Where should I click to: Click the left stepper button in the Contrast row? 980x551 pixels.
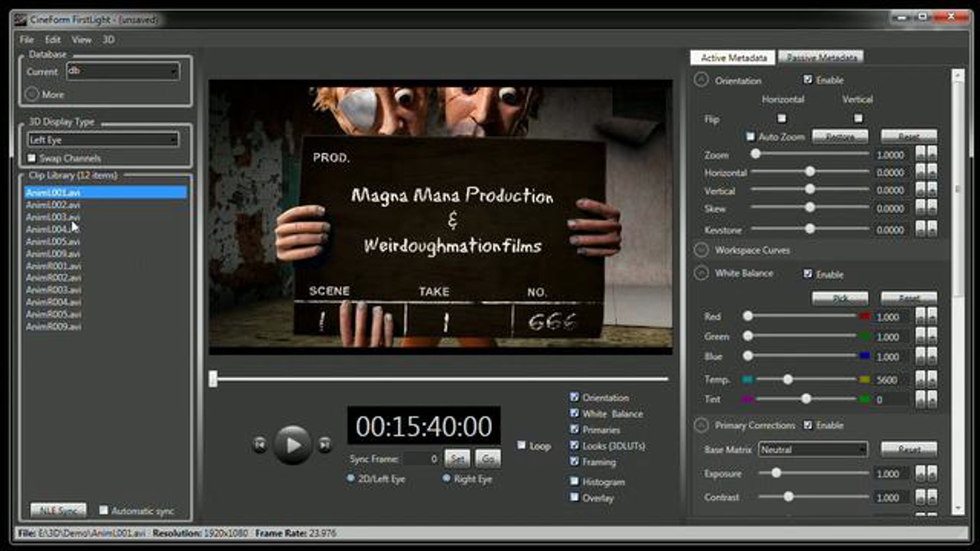pos(920,497)
